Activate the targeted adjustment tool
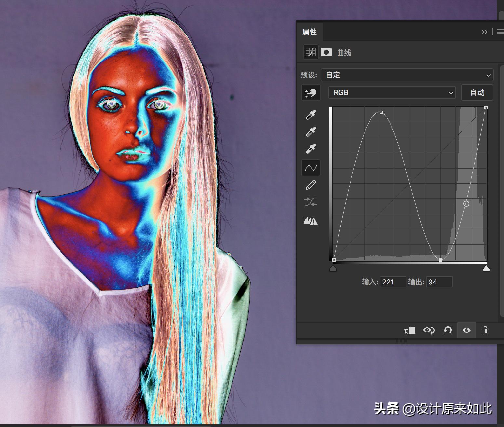Image resolution: width=504 pixels, height=427 pixels. pyautogui.click(x=311, y=92)
